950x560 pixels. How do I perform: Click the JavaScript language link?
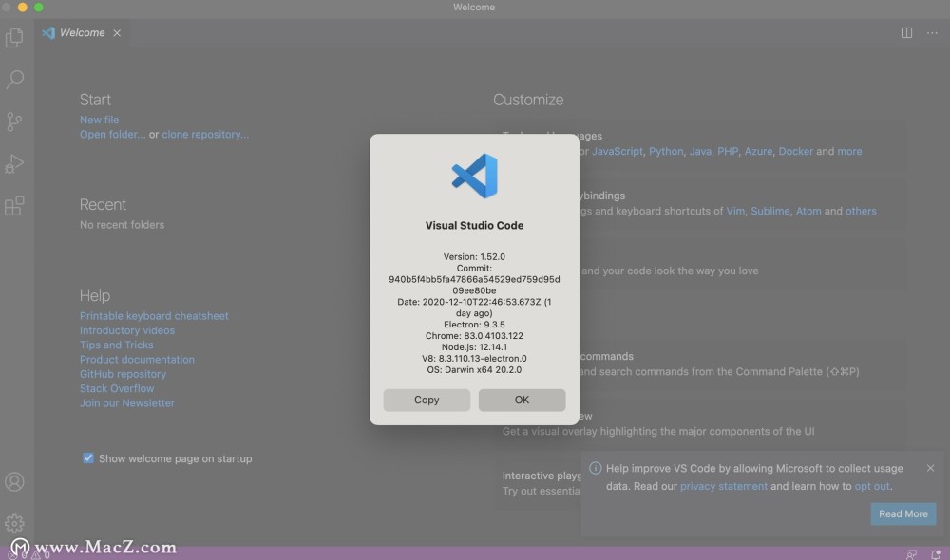pos(617,151)
